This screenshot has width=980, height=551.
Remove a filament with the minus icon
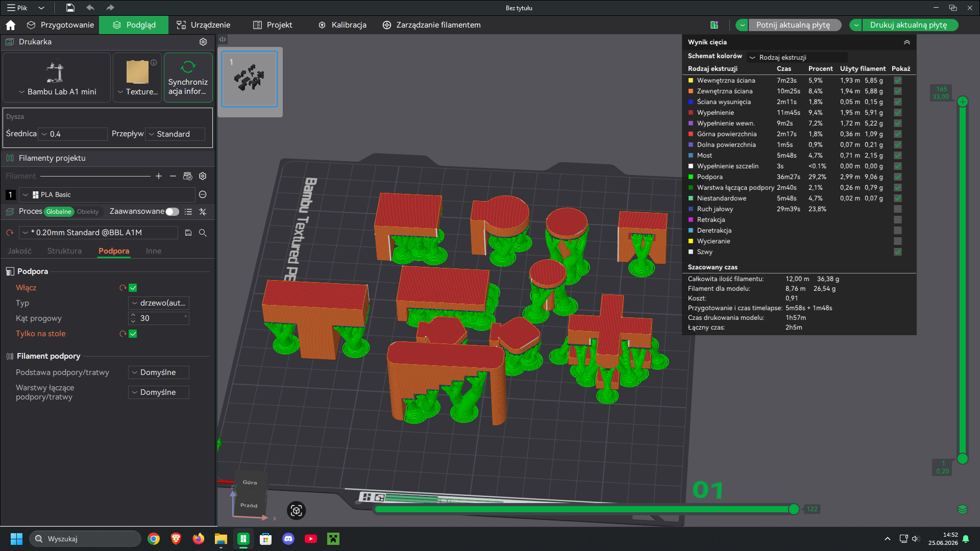[173, 176]
